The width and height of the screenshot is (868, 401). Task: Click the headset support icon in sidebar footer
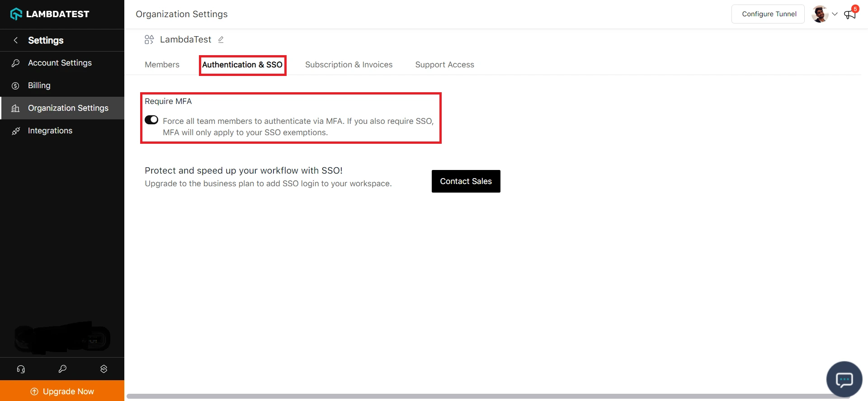[21, 369]
